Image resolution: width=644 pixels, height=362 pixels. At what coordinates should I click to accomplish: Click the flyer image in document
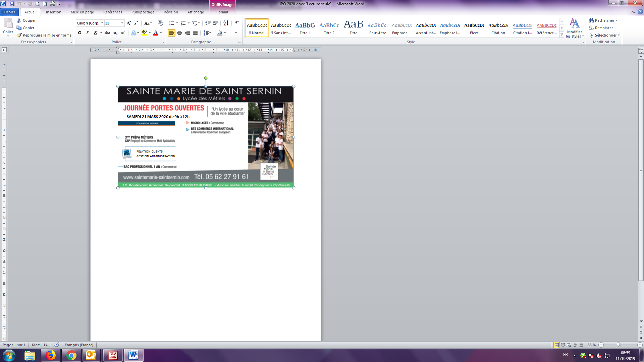[206, 137]
